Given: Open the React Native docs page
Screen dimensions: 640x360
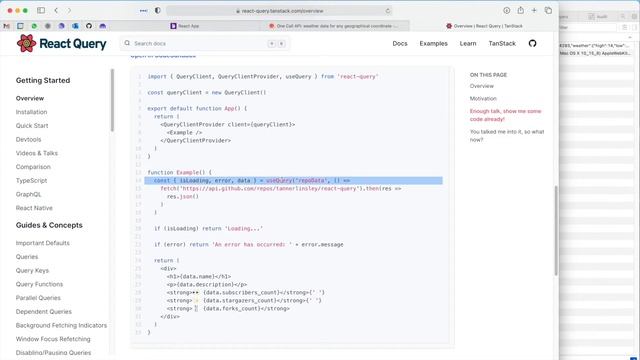Looking at the screenshot, I should coord(34,208).
